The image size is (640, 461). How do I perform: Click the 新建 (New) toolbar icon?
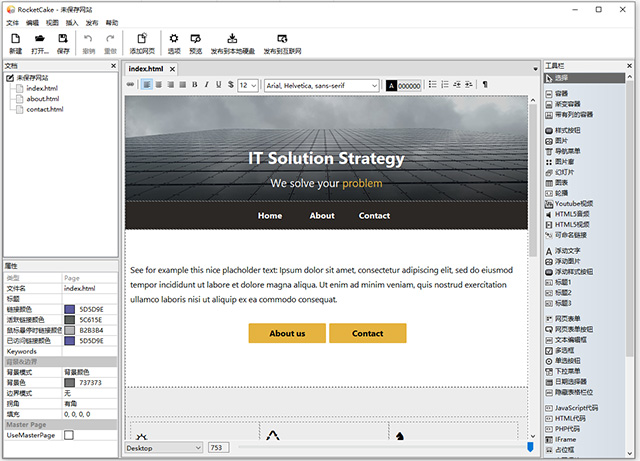[x=15, y=38]
